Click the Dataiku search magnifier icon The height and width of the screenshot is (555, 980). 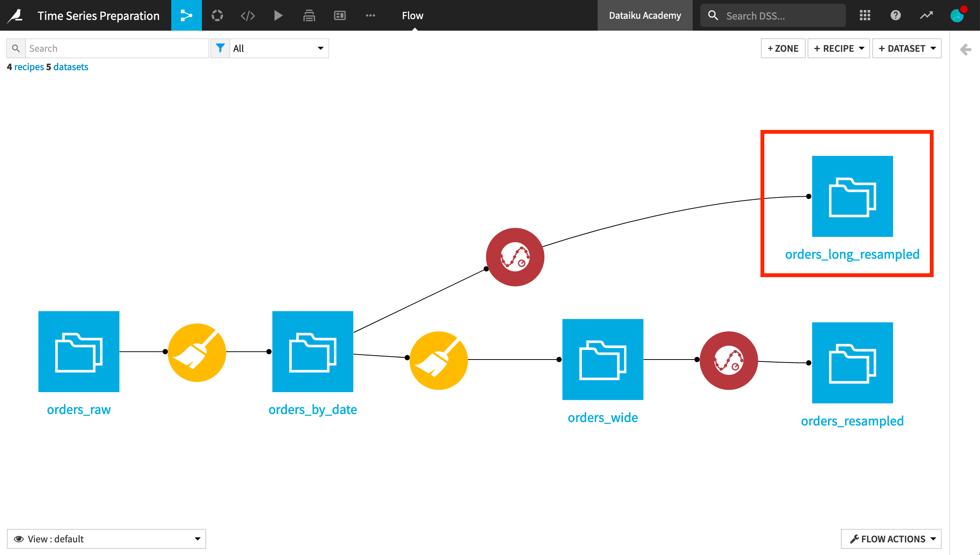(x=713, y=15)
